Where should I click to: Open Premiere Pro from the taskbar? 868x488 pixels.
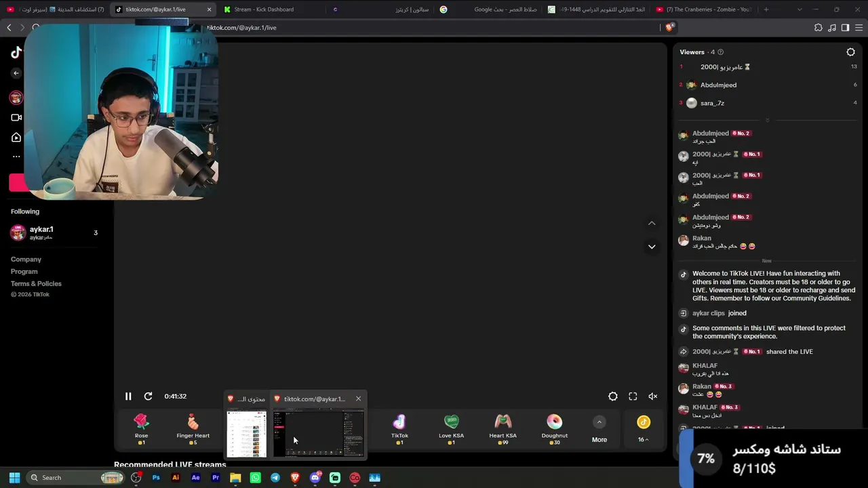pos(216,478)
